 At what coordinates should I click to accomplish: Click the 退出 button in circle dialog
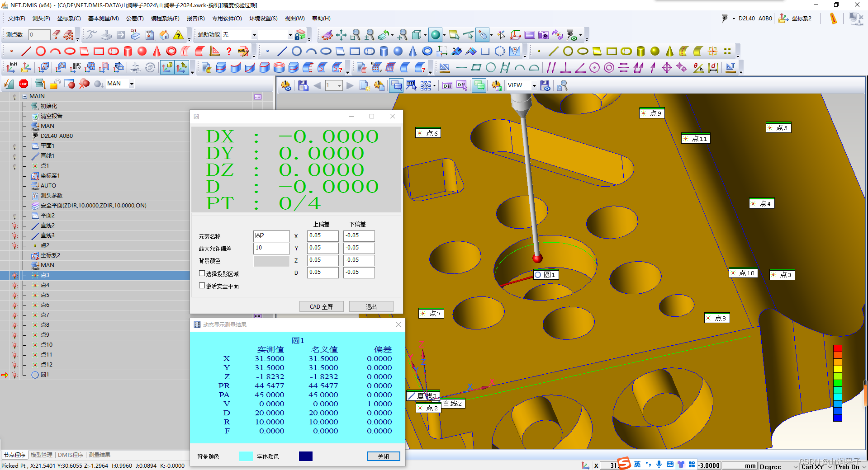(371, 306)
